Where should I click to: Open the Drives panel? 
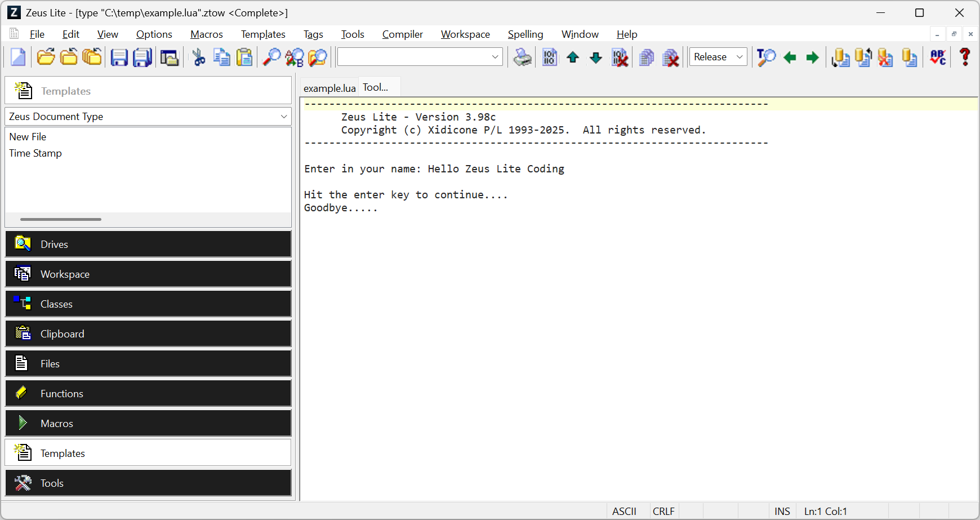click(148, 244)
